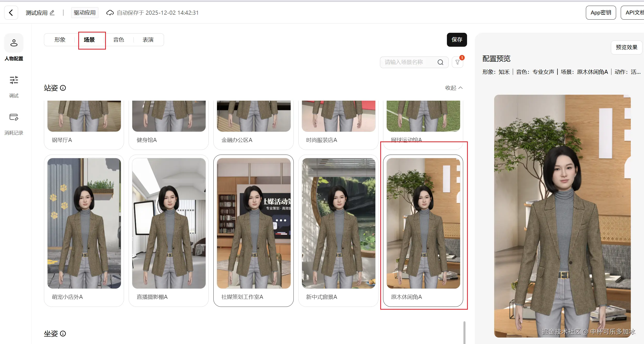Viewport: 644px width, 344px height.
Task: Open the scene filter funnel icon
Action: click(457, 62)
